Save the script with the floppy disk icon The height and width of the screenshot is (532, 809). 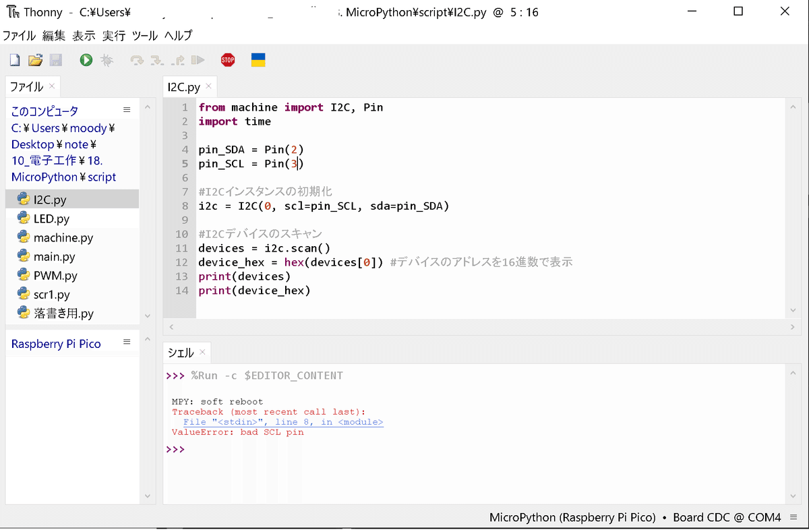(x=56, y=59)
